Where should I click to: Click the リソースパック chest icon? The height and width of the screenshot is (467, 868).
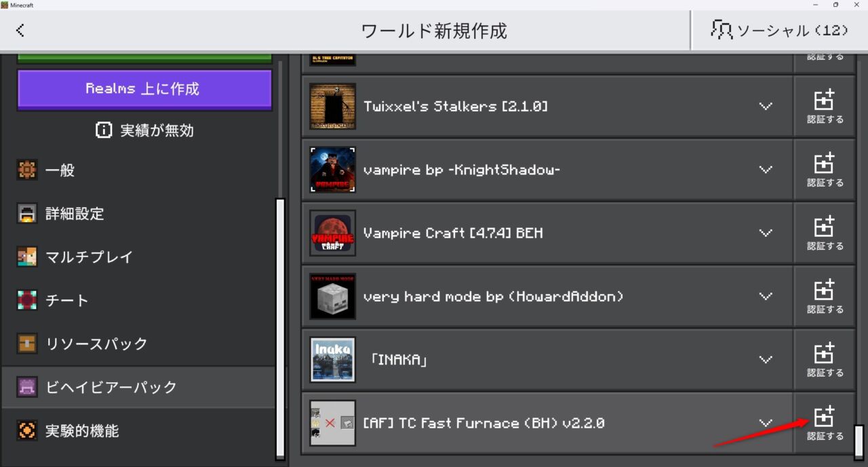pos(27,344)
